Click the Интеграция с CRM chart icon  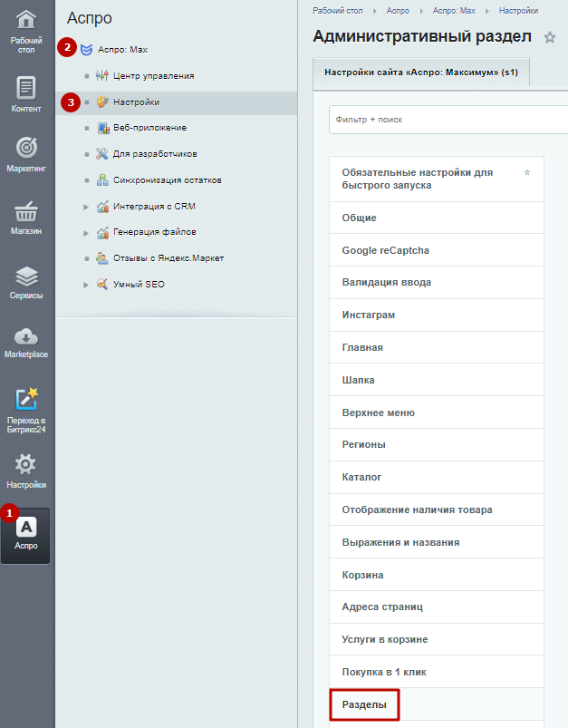click(x=102, y=207)
